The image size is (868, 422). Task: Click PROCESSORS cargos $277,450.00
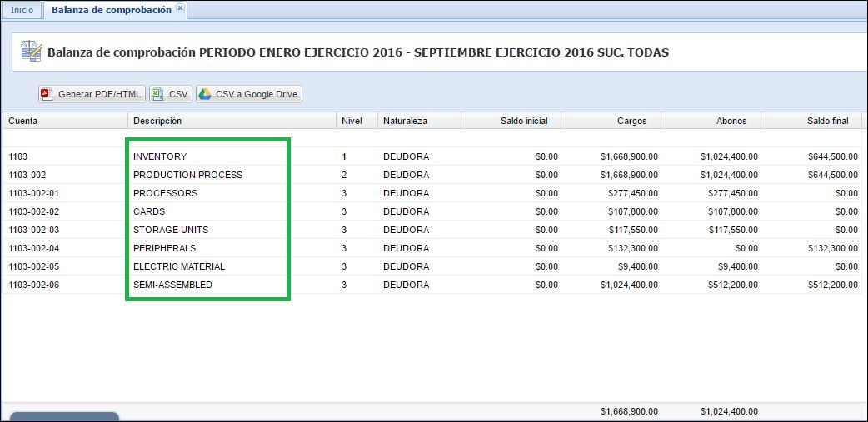click(633, 193)
